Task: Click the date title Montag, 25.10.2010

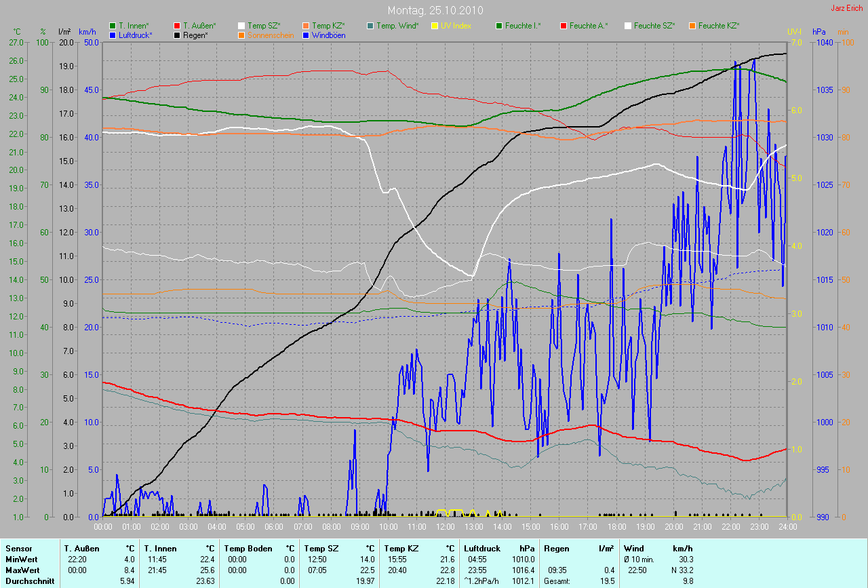Action: click(x=434, y=10)
